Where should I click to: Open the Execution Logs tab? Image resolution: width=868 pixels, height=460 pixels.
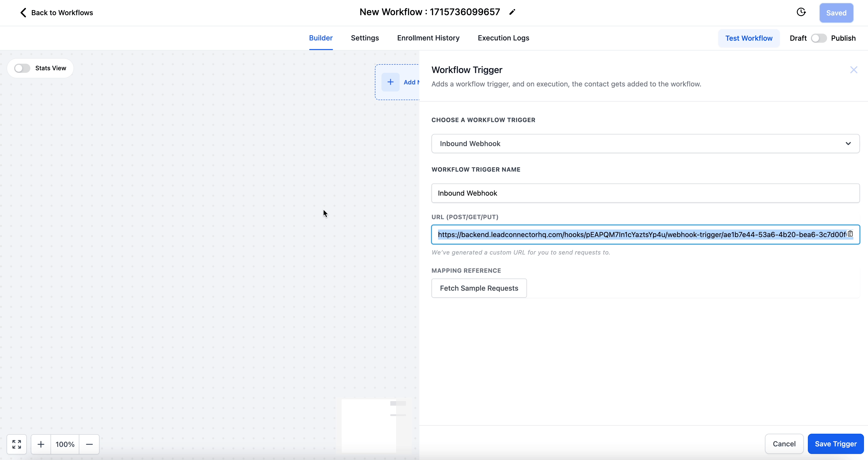pyautogui.click(x=503, y=38)
